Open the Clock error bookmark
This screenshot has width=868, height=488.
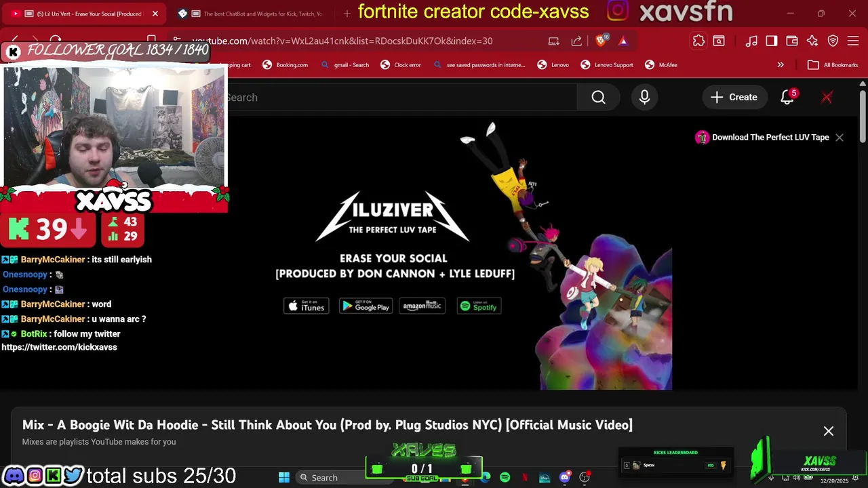point(401,65)
